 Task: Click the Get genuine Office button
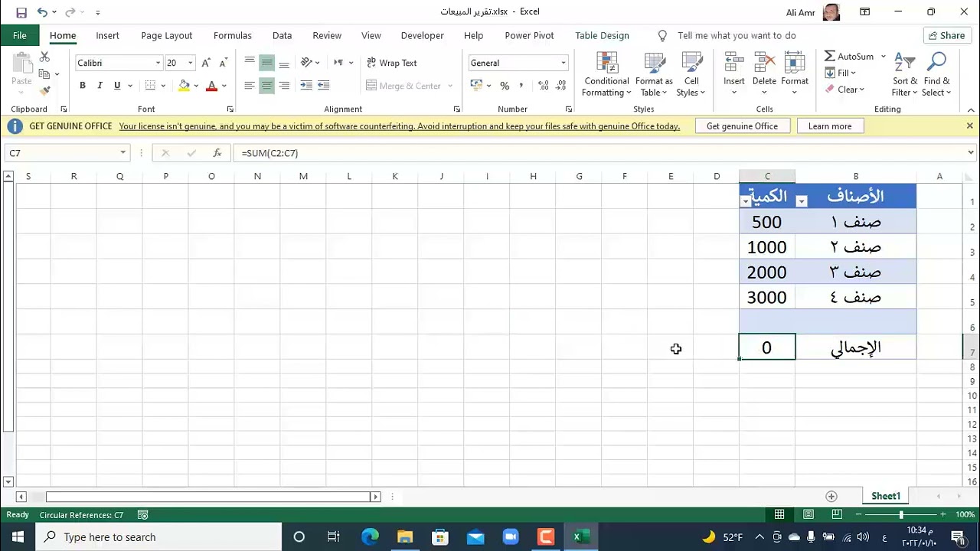coord(742,126)
